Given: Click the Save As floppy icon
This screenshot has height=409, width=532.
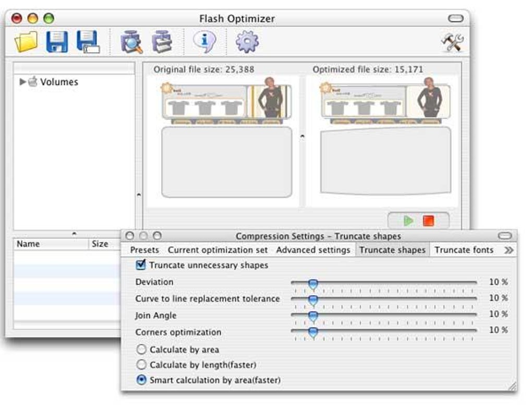Looking at the screenshot, I should click(x=88, y=42).
